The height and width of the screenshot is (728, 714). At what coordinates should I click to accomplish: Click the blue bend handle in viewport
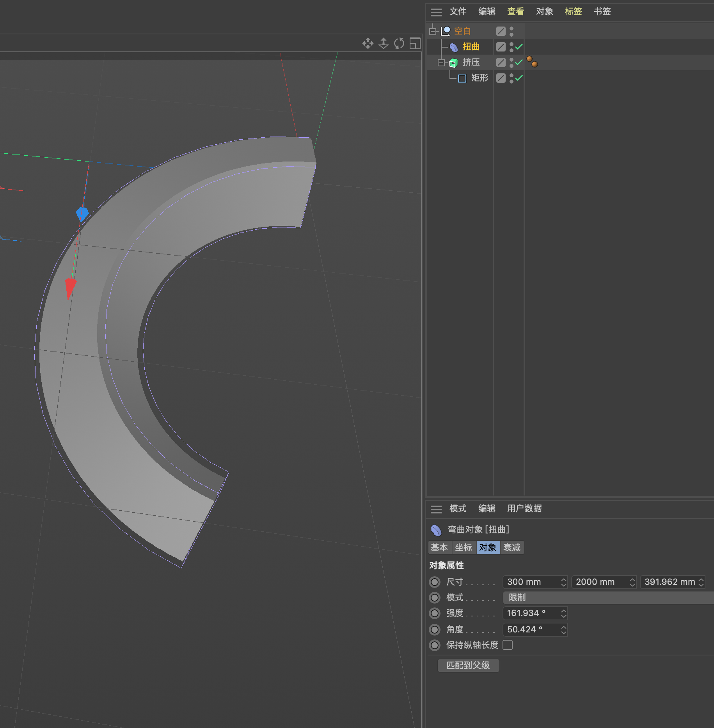(x=82, y=214)
